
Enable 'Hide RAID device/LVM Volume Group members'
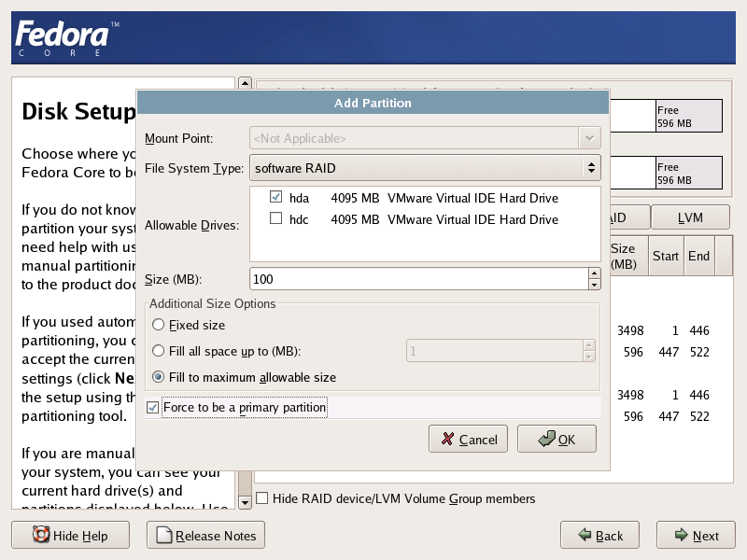(262, 498)
